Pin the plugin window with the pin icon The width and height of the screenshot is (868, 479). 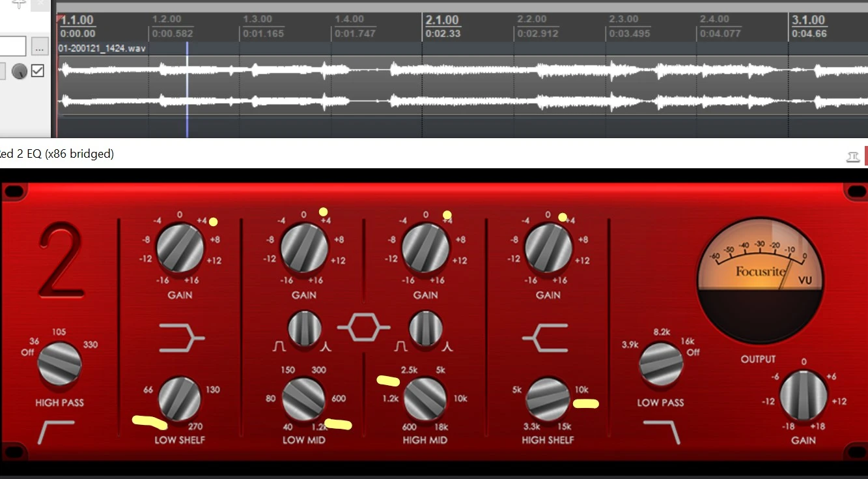coord(852,156)
